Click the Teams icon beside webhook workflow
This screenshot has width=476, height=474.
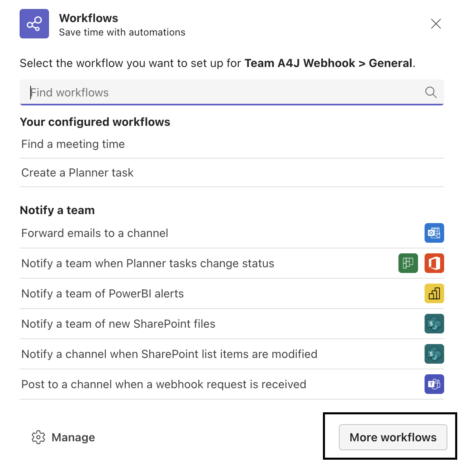click(434, 384)
